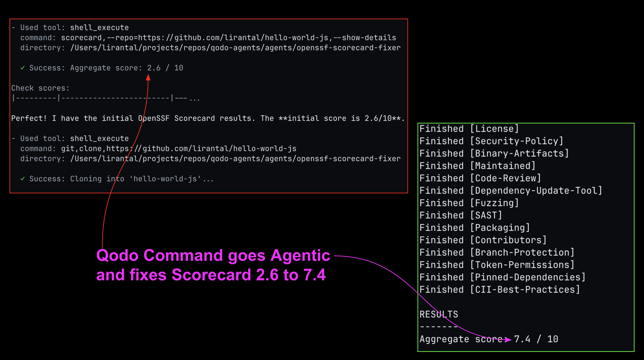Click the scorecard --repo command line

208,38
